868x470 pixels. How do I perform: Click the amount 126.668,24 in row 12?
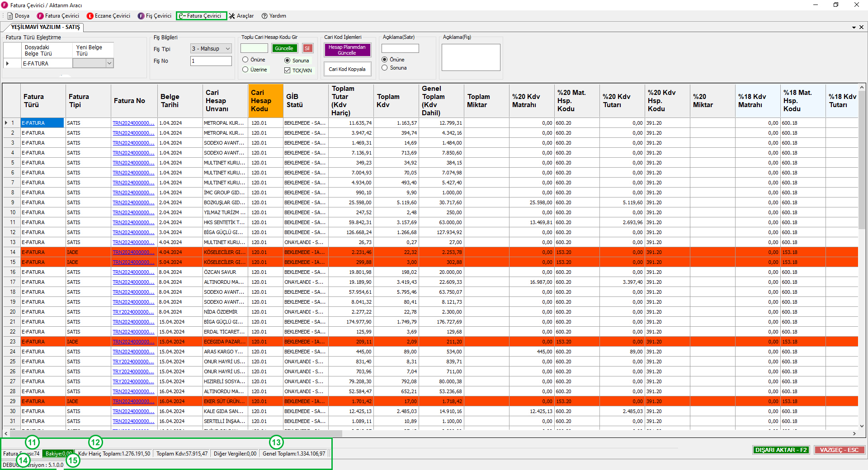[351, 232]
